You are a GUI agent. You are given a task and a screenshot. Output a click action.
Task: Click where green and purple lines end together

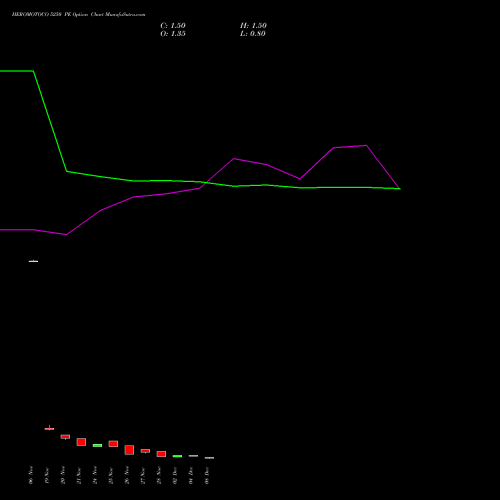point(399,189)
